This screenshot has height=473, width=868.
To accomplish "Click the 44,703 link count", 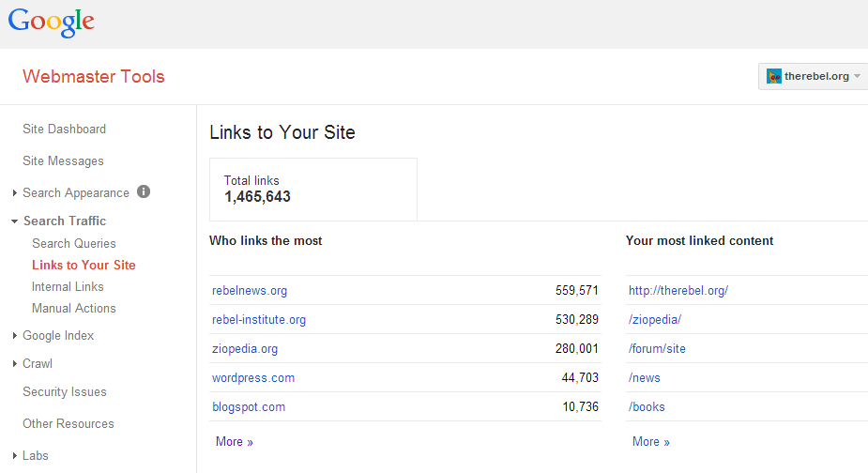I will tap(580, 377).
